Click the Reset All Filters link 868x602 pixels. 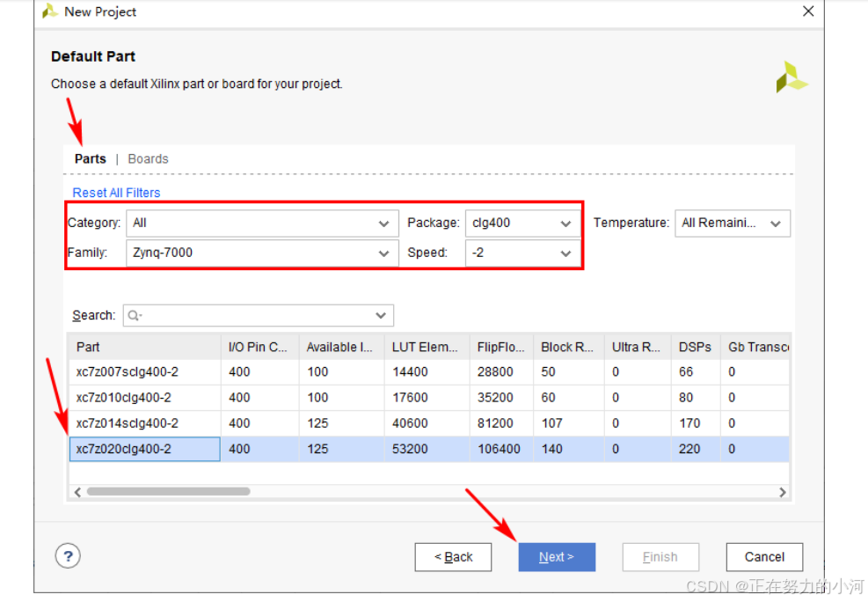(116, 193)
